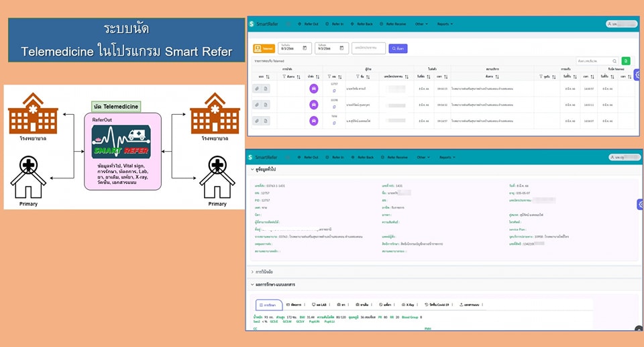Click the purple ambulance icon in row HN 12757

[313, 89]
